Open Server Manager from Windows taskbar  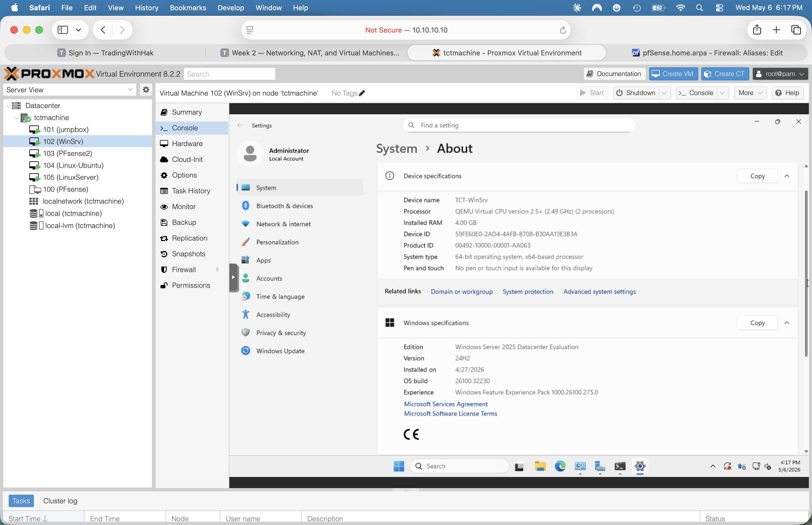600,466
